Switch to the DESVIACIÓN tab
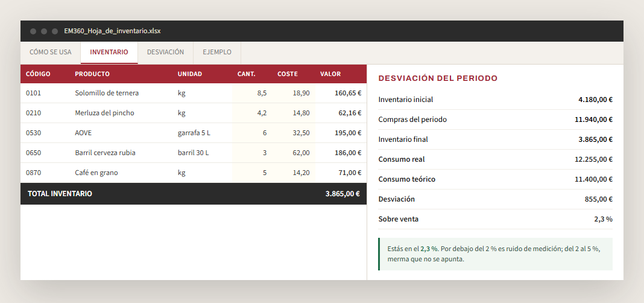 tap(165, 53)
